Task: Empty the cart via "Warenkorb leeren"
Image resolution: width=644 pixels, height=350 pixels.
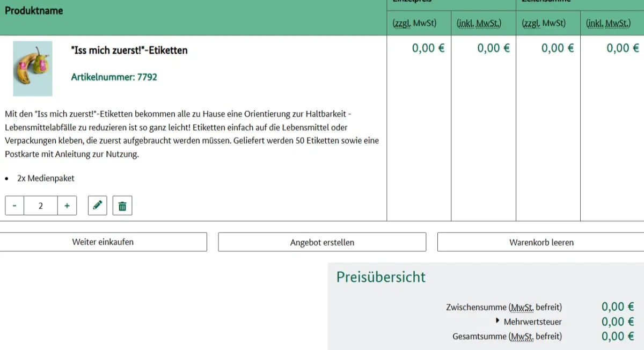Action: [541, 242]
